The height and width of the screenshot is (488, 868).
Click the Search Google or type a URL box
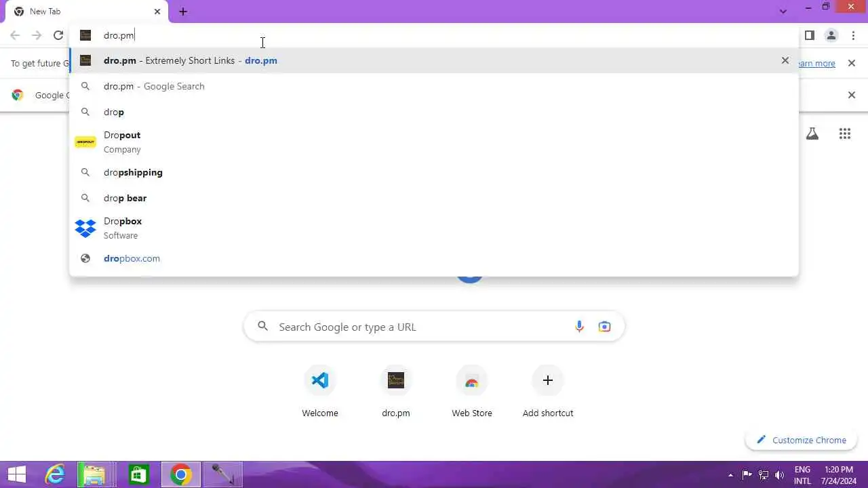pos(434,327)
